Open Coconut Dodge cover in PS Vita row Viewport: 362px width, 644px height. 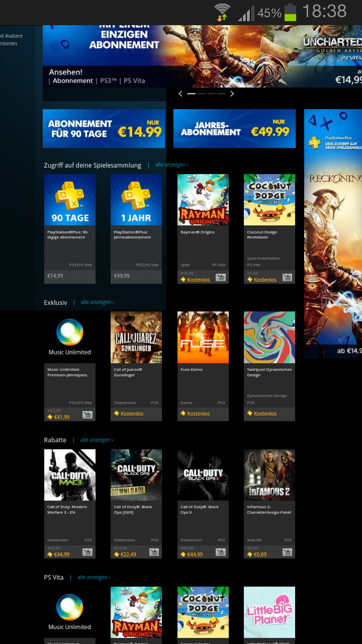(203, 612)
